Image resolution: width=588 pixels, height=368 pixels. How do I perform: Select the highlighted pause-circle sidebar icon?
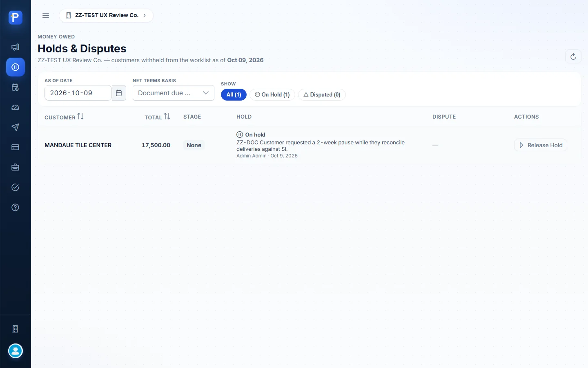coord(16,67)
